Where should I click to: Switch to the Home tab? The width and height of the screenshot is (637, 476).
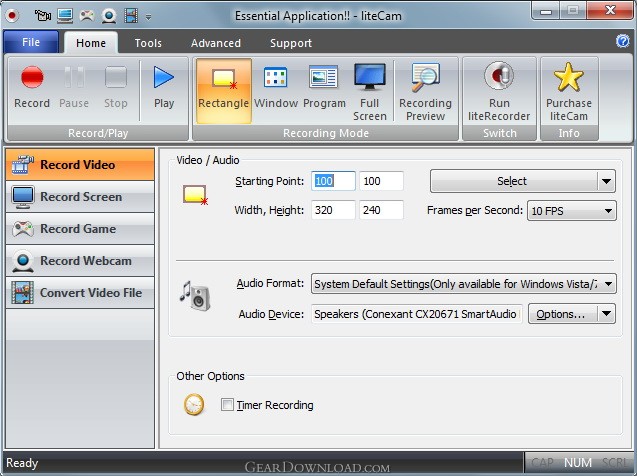91,43
